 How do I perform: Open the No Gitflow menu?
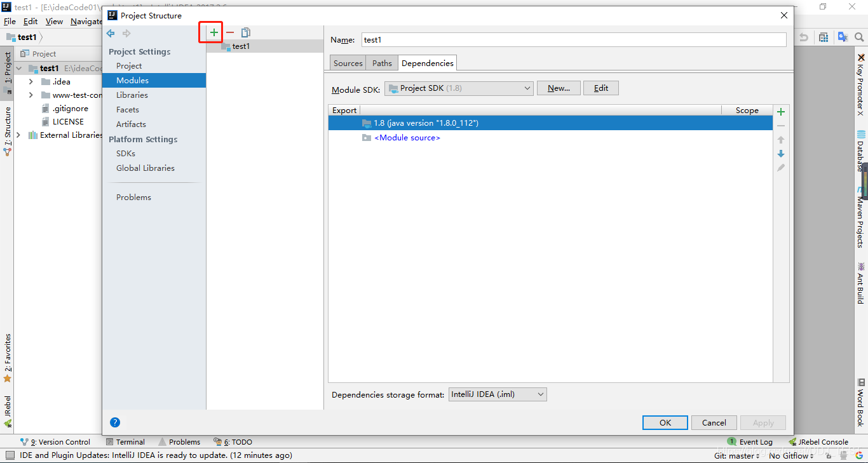click(x=792, y=455)
